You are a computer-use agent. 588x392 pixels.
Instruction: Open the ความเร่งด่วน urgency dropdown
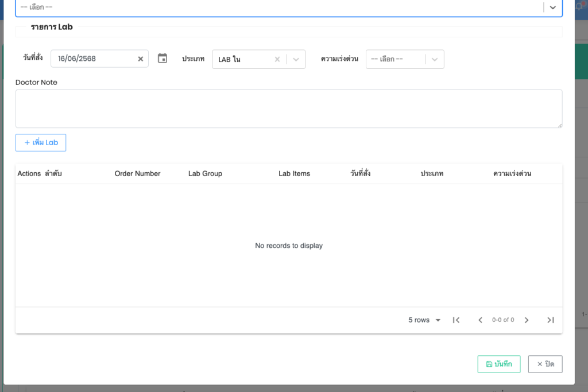point(434,59)
